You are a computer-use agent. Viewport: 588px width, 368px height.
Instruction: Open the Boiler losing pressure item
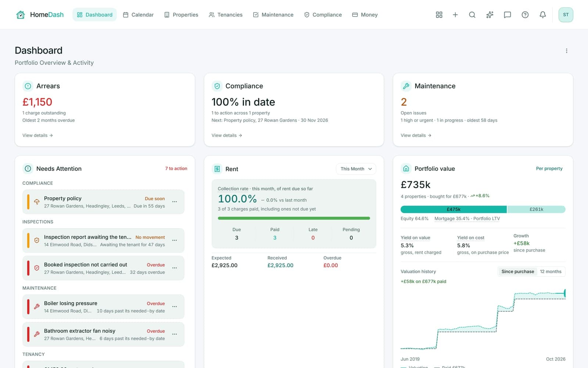(103, 307)
